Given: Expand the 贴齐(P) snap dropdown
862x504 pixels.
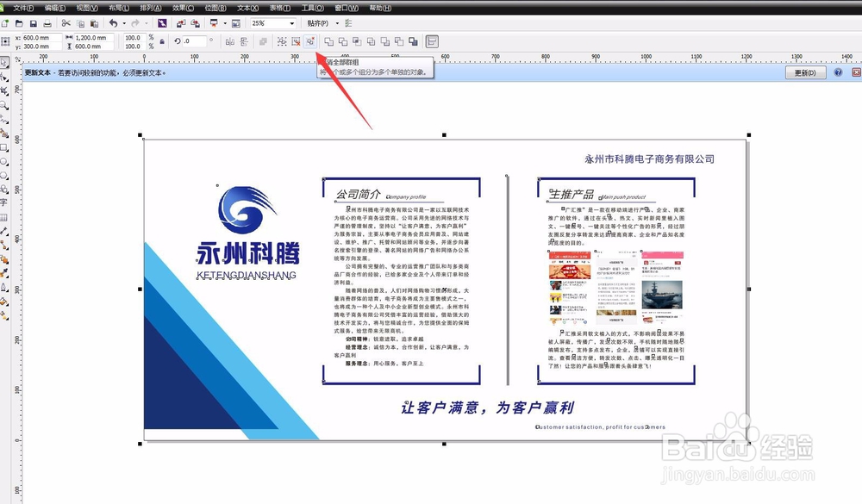Looking at the screenshot, I should pyautogui.click(x=337, y=23).
